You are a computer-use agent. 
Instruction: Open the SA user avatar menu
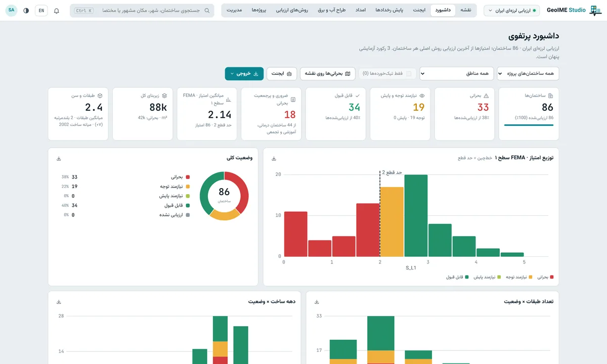12,11
